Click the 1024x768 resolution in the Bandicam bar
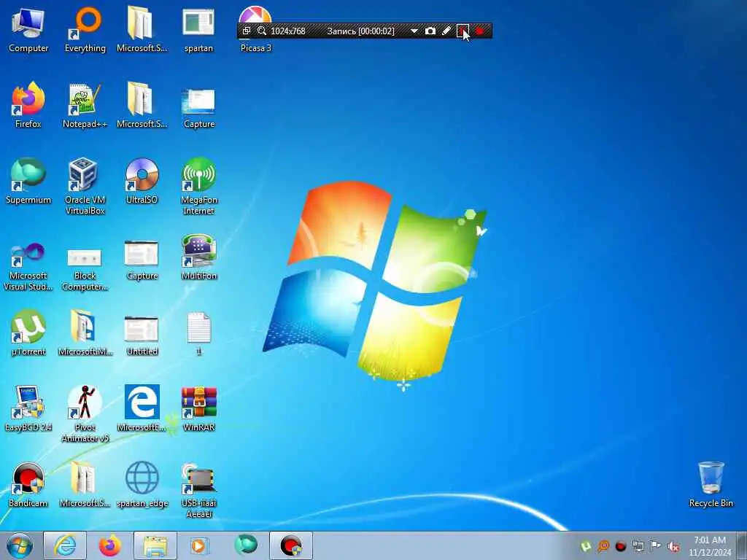747x560 pixels. coord(287,31)
